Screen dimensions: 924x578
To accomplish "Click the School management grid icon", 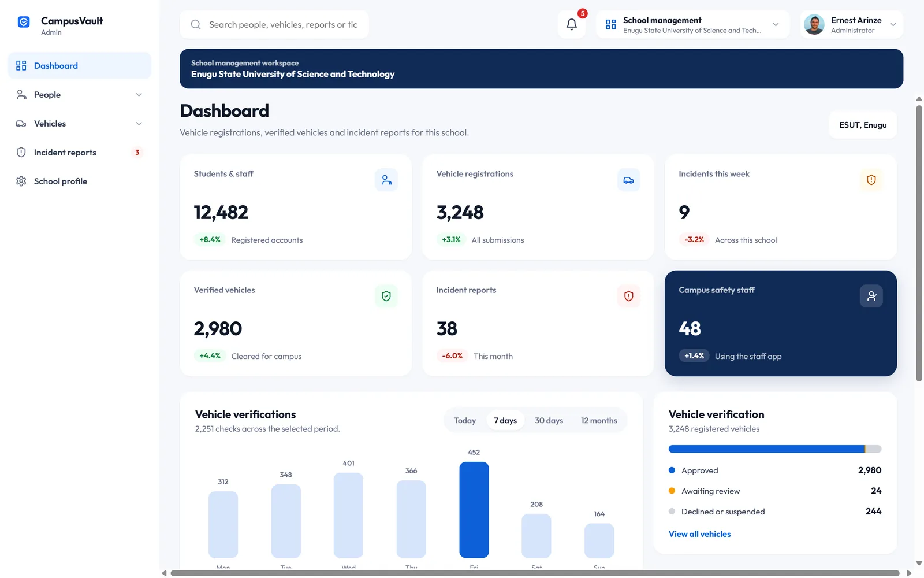I will click(610, 24).
